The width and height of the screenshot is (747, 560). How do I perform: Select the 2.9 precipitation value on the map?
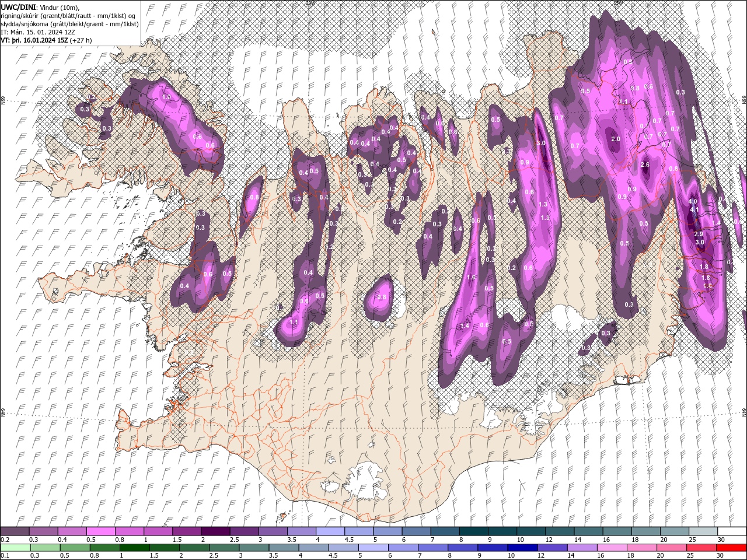click(x=699, y=234)
